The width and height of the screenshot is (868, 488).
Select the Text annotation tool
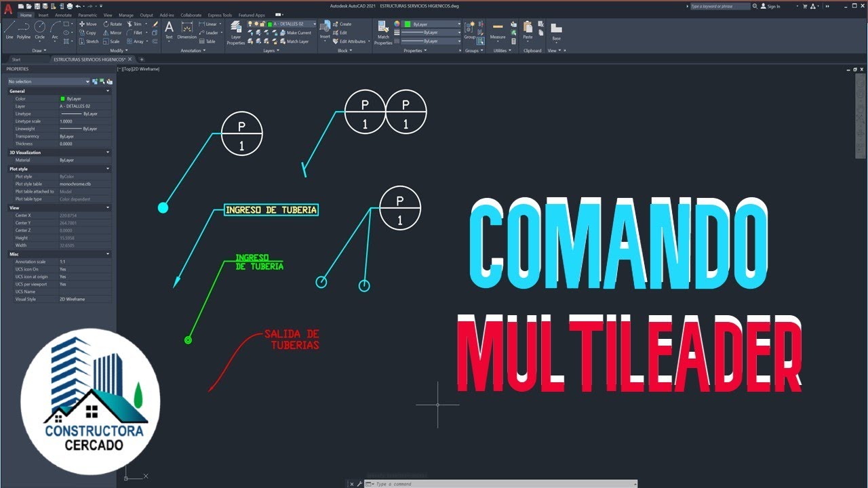tap(169, 30)
